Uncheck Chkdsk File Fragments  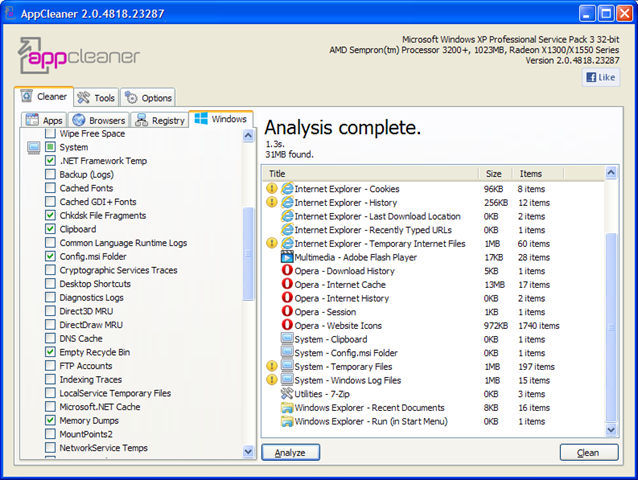(x=50, y=215)
